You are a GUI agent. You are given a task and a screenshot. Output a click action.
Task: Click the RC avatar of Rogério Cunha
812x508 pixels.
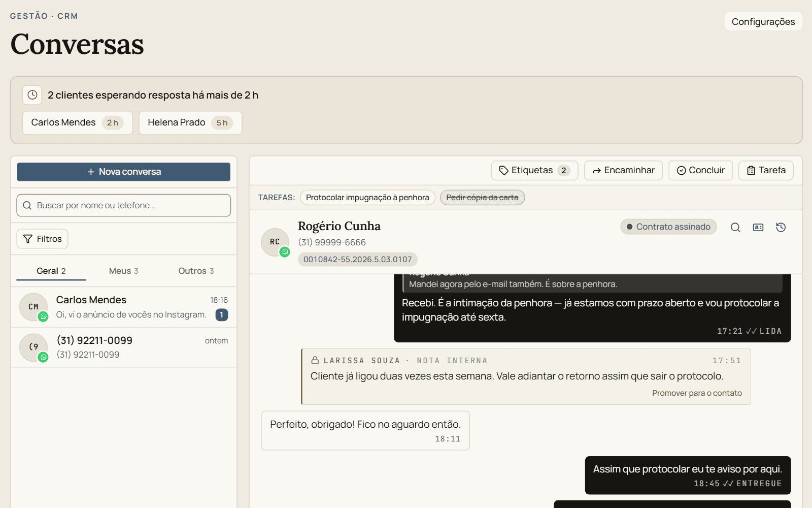pos(275,242)
